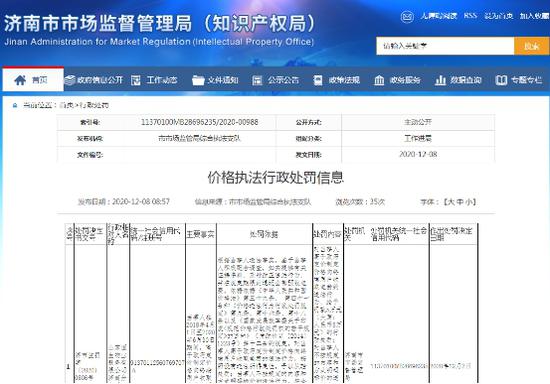This screenshot has width=550, height=384.
Task: Select index number 11370100MB28696235/2020-00988
Action: (200, 122)
